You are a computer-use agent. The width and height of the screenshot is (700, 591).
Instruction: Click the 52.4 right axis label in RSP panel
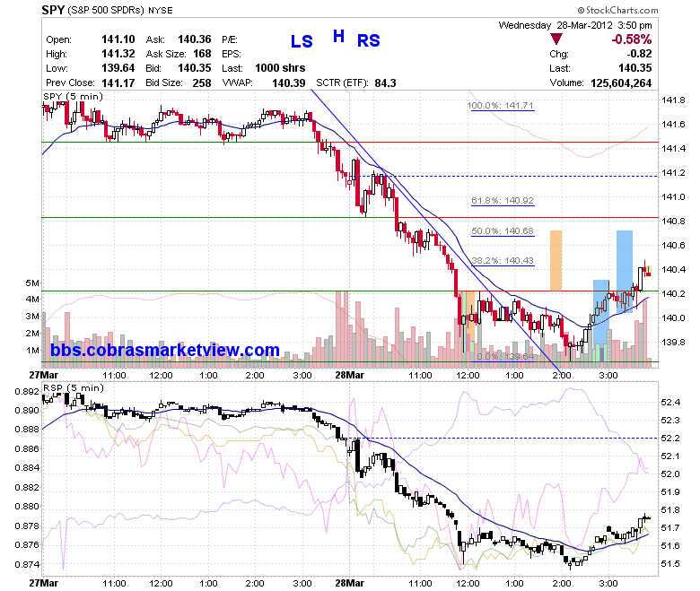click(670, 403)
